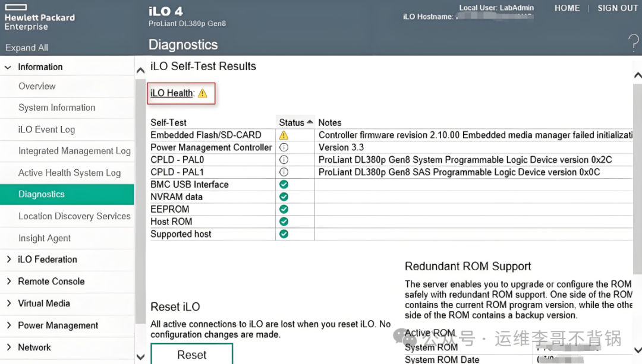Open the Overview page
The width and height of the screenshot is (642, 364).
pyautogui.click(x=37, y=86)
